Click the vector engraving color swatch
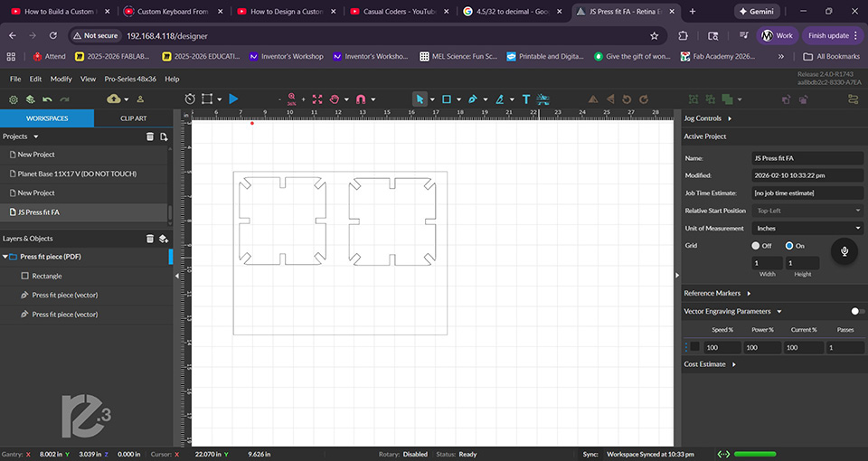The image size is (868, 461). click(694, 347)
